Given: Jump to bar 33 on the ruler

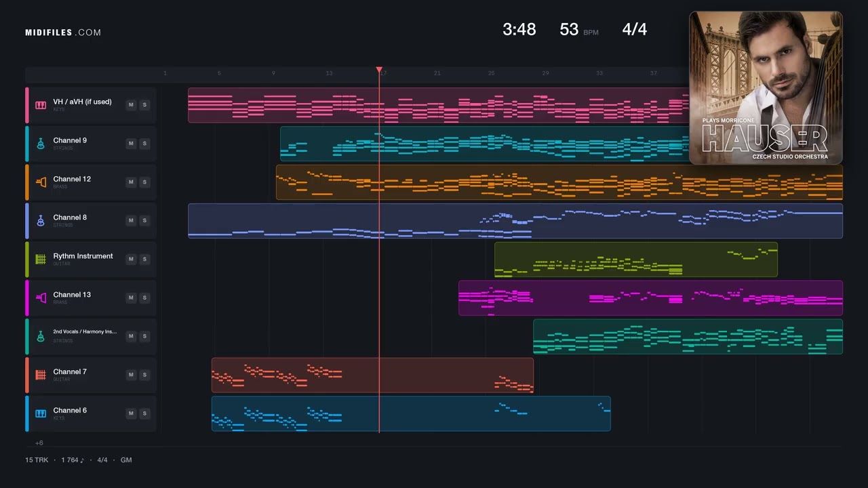Looking at the screenshot, I should tap(599, 73).
